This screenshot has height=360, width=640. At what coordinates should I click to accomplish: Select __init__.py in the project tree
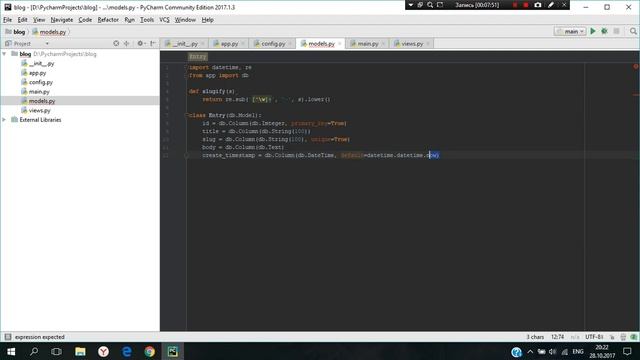pos(41,64)
